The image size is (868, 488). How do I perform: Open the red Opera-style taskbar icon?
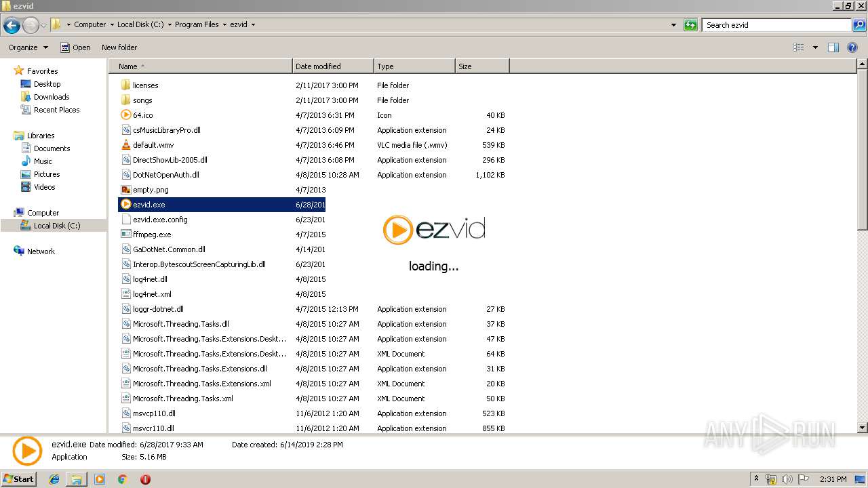click(145, 479)
